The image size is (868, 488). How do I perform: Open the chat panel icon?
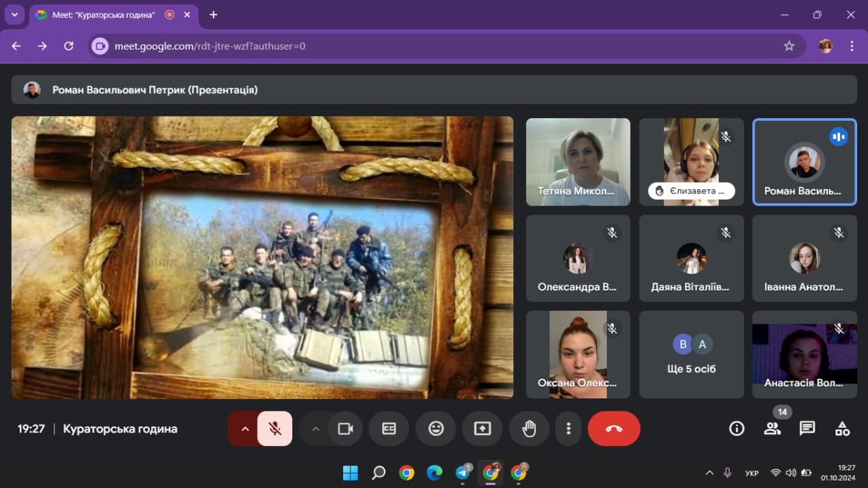tap(807, 428)
